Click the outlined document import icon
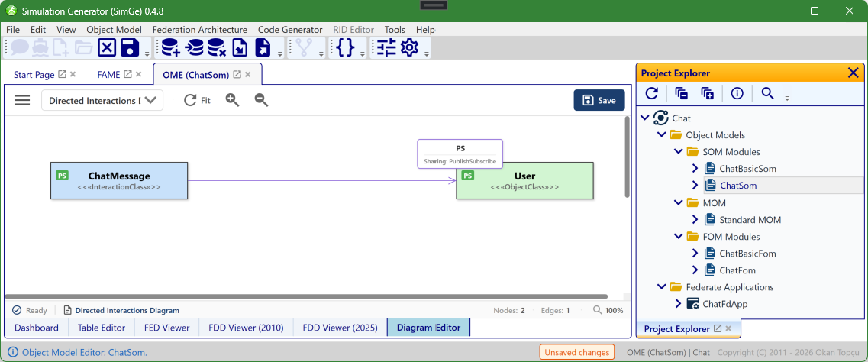This screenshot has width=868, height=362. coord(240,47)
